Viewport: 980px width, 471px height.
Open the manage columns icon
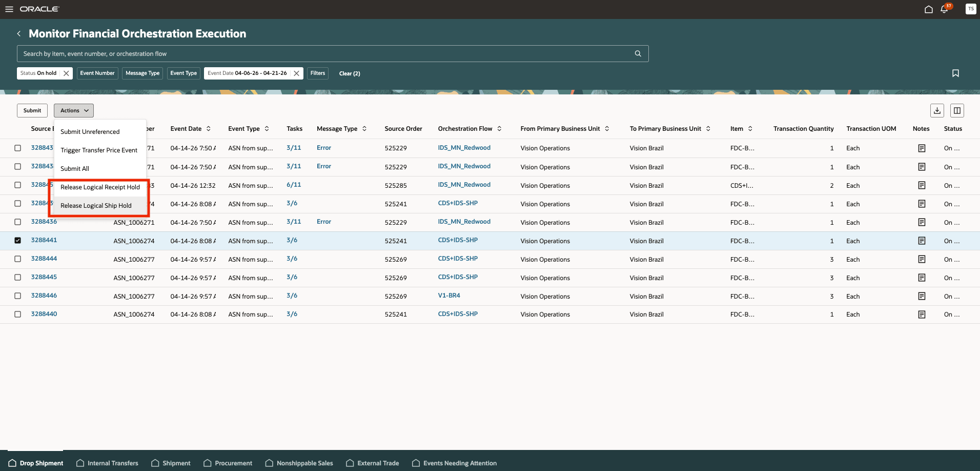(x=957, y=110)
